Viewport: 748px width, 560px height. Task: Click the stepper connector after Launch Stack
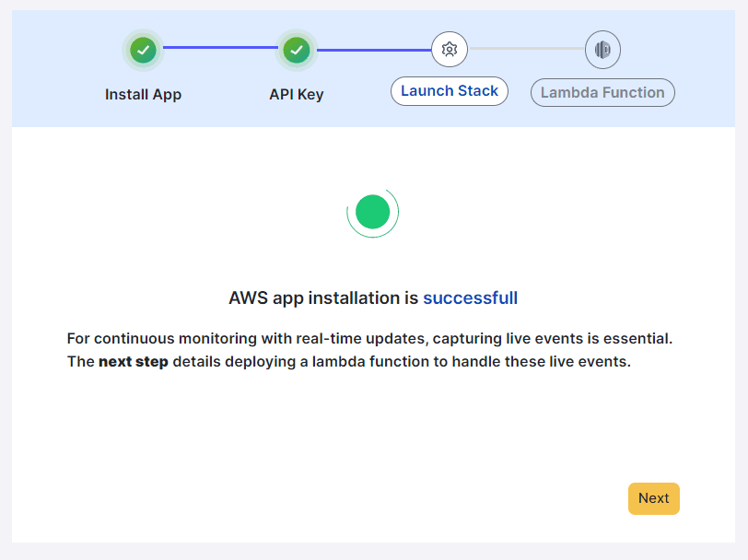coord(525,49)
